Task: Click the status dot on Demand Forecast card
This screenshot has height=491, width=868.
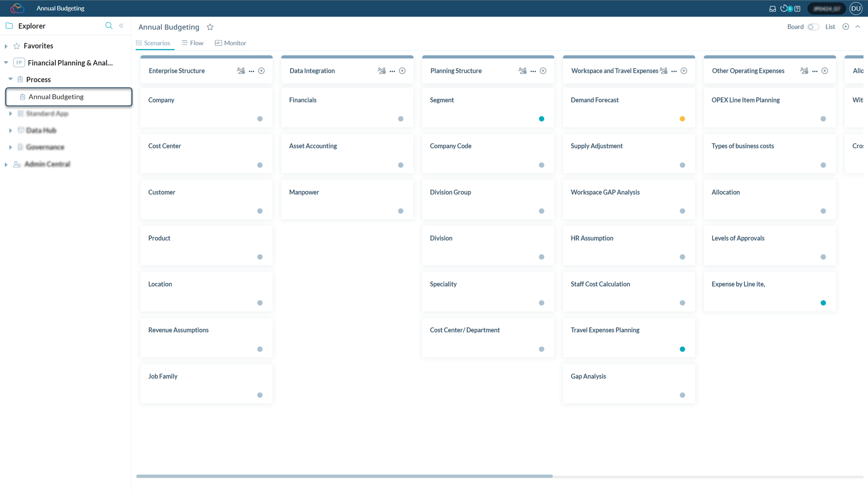Action: click(x=682, y=119)
